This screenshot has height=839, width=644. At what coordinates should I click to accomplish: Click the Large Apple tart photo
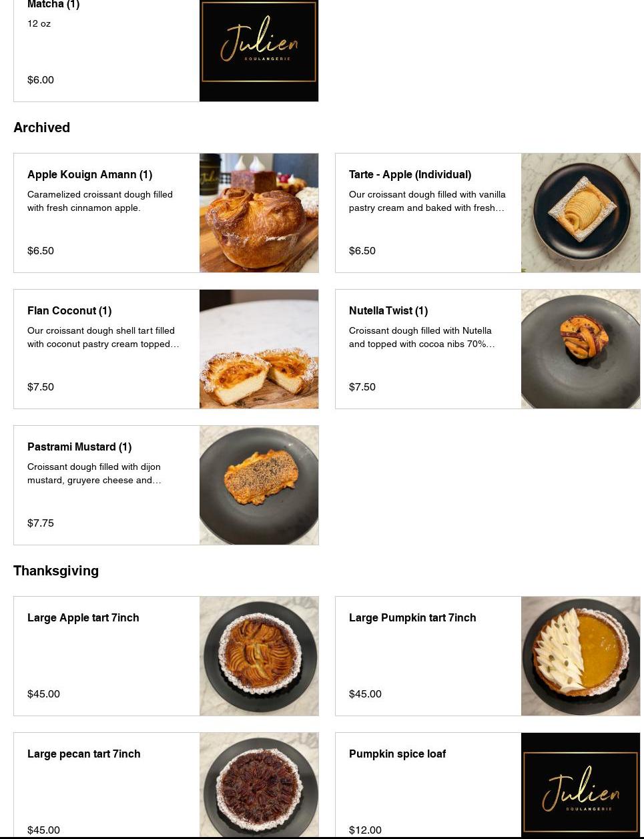[x=259, y=656]
